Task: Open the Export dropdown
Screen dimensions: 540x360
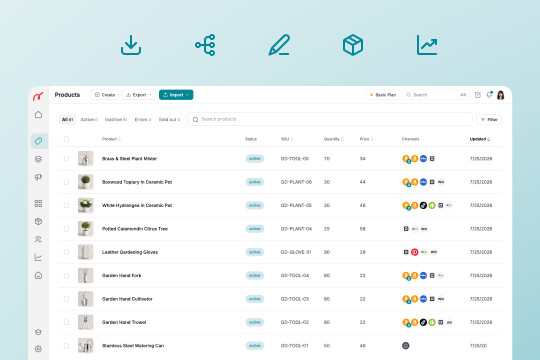Action: coord(139,95)
